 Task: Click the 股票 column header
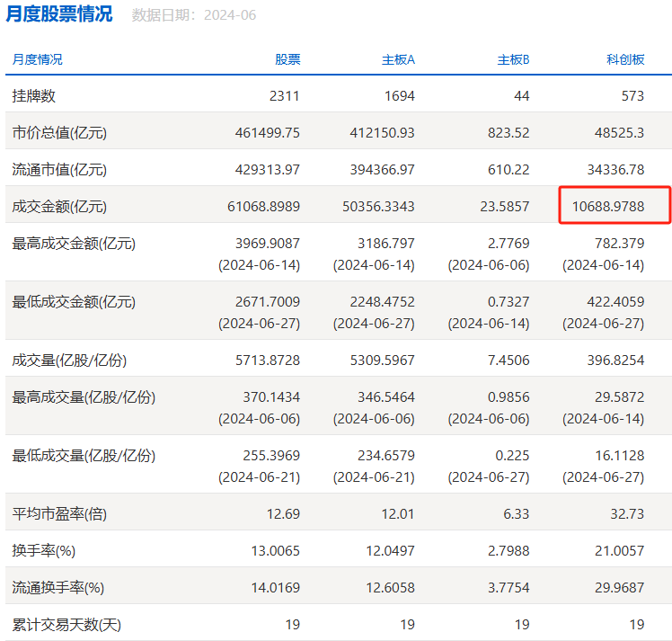(287, 59)
